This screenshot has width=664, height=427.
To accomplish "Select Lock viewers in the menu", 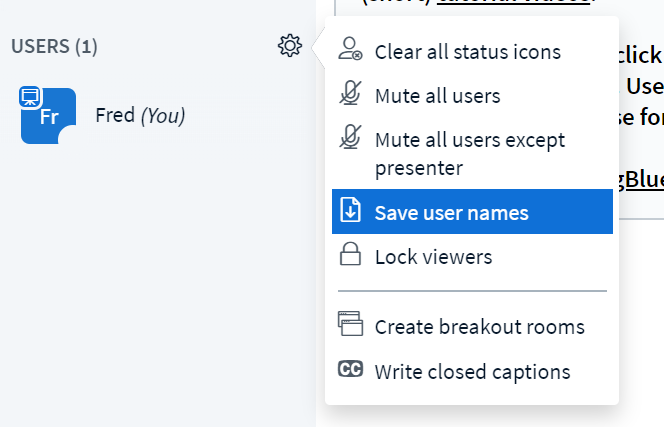I will tap(433, 256).
